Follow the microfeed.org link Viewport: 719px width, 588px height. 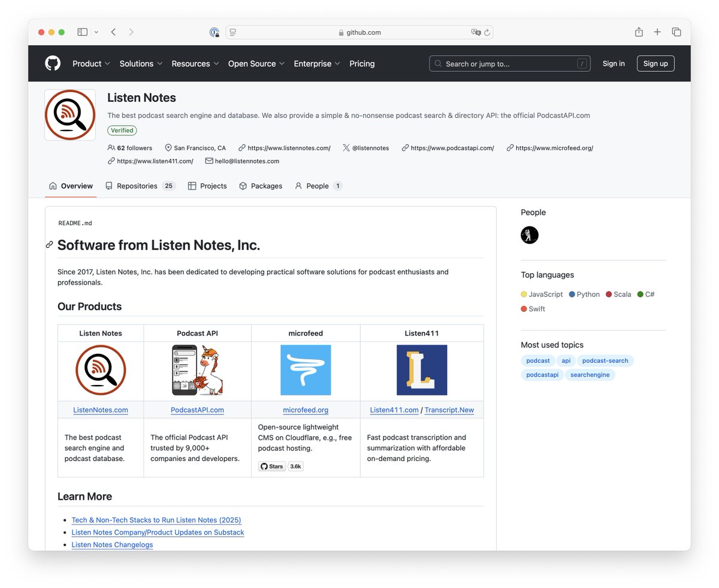pyautogui.click(x=306, y=410)
